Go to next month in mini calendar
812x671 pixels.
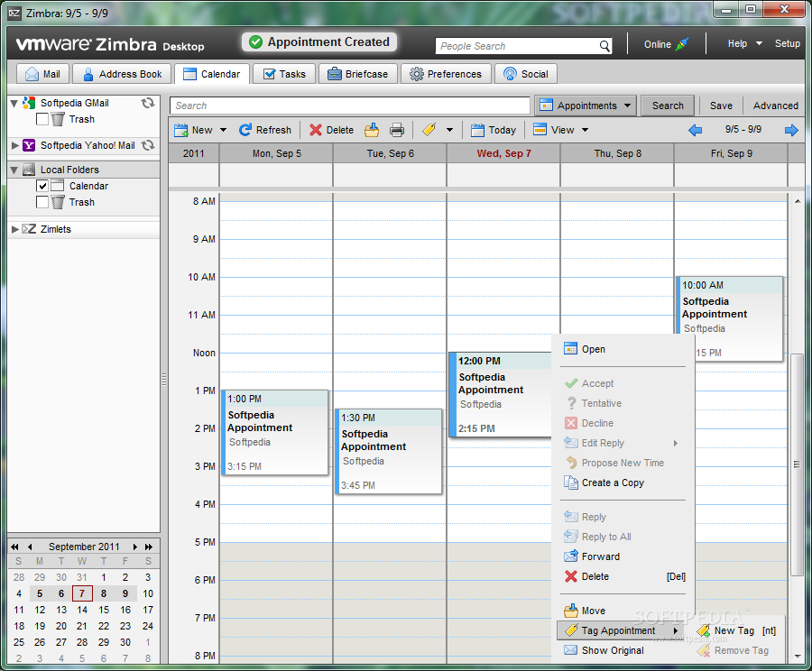(135, 547)
